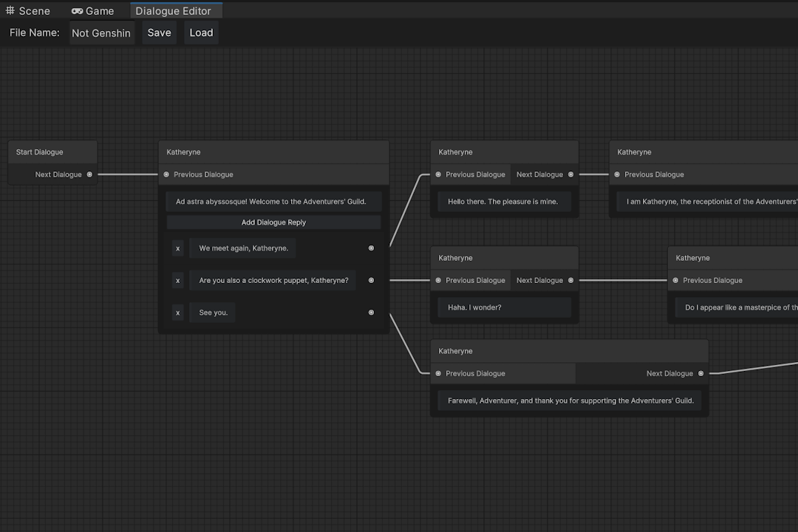Edit the 'I am Katheryne, the receptionist' text
This screenshot has height=532, width=798.
pyautogui.click(x=707, y=202)
